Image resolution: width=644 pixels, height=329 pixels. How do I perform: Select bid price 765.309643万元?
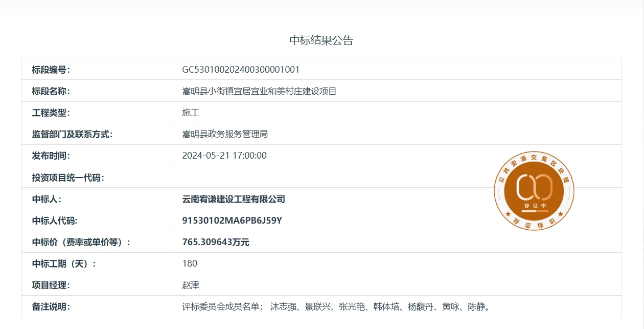[x=216, y=242]
